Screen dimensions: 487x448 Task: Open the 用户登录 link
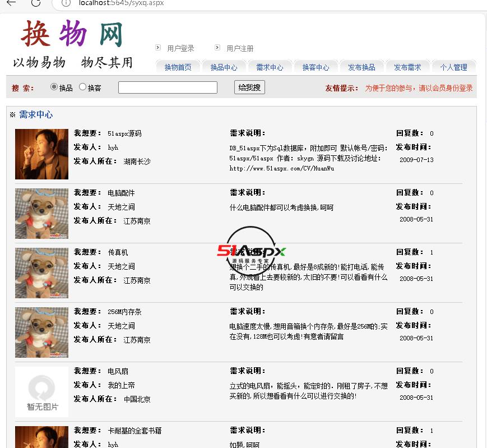[x=180, y=48]
